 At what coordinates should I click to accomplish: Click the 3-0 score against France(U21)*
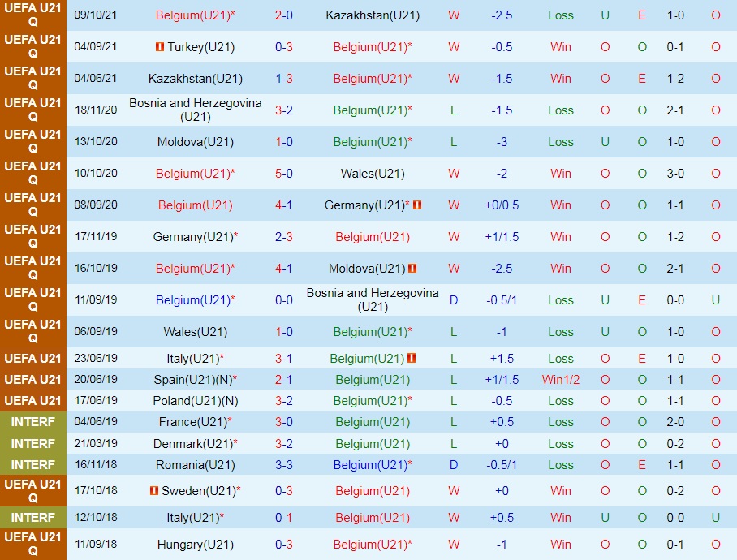tap(284, 422)
